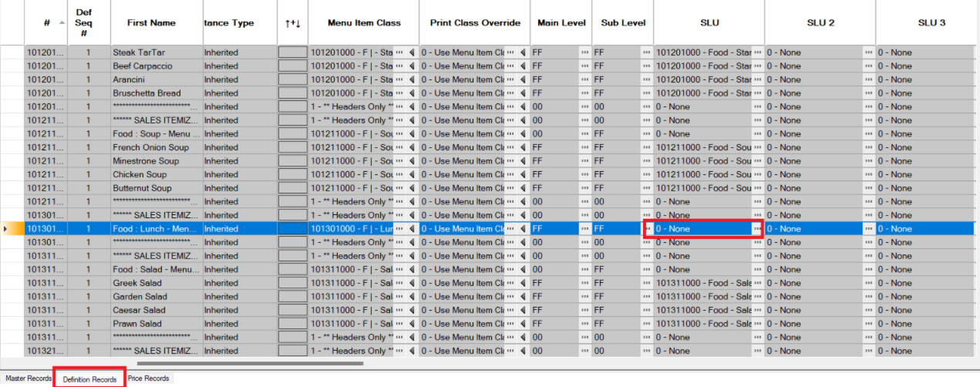Select row indicator arrow of highlighted Lunch row
The height and width of the screenshot is (387, 980).
(x=7, y=229)
